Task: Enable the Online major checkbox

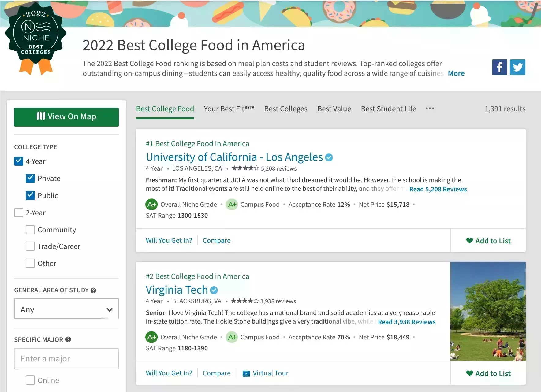Action: (30, 380)
